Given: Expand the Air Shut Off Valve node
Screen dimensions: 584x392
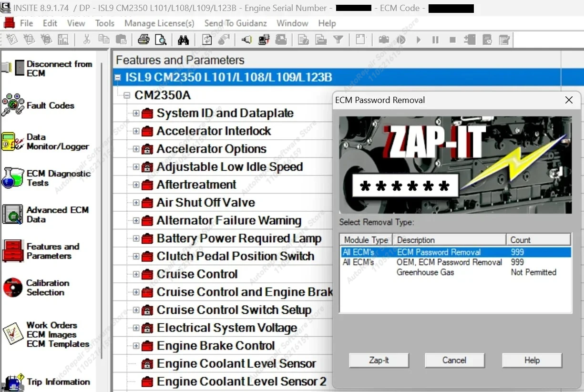Looking at the screenshot, I should click(136, 203).
